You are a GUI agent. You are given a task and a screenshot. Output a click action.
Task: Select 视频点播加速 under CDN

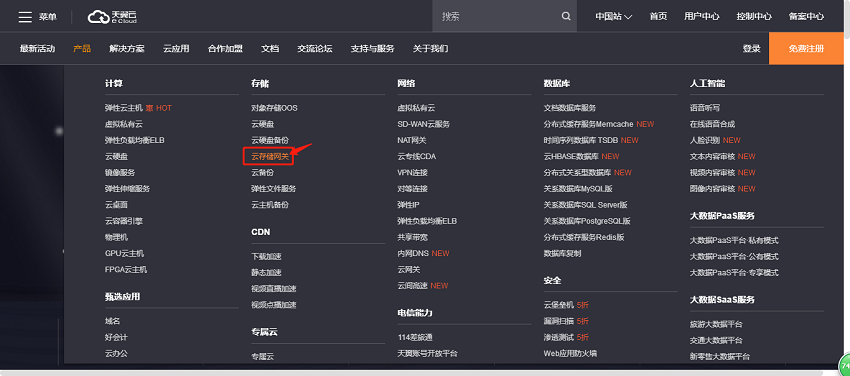[274, 305]
